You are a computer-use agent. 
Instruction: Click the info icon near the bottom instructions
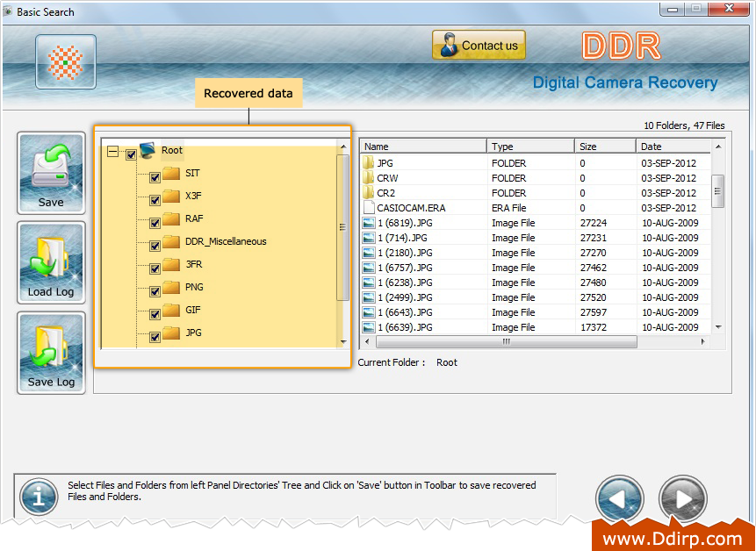(x=38, y=497)
